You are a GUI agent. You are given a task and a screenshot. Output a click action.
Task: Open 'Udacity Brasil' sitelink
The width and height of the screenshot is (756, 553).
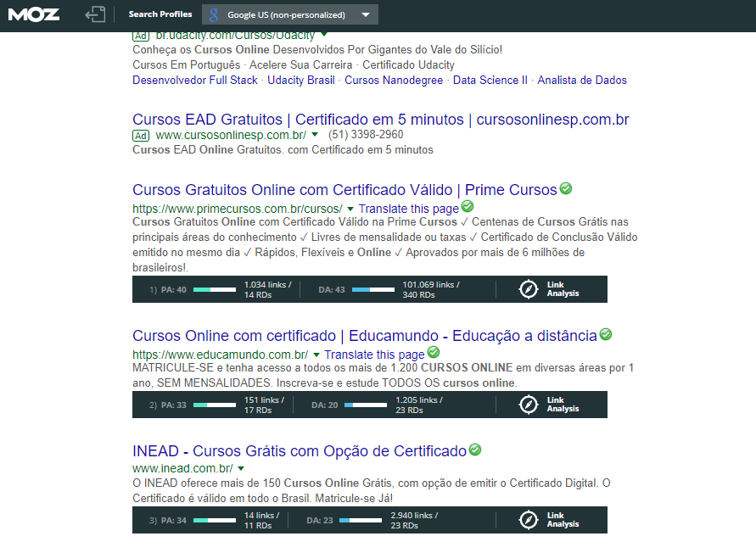click(301, 80)
